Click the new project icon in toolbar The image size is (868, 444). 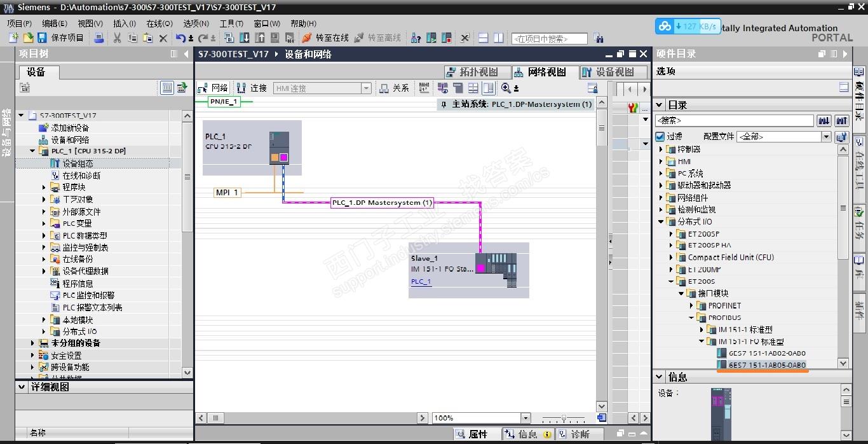point(13,38)
